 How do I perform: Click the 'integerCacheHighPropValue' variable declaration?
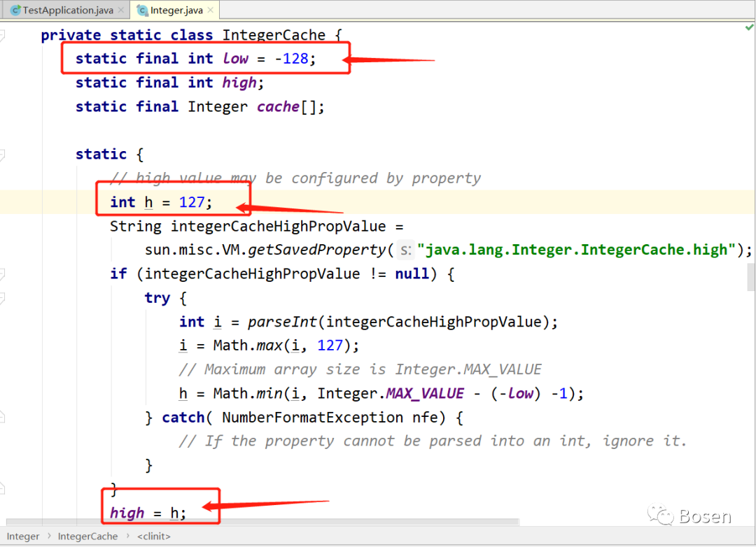tap(278, 227)
